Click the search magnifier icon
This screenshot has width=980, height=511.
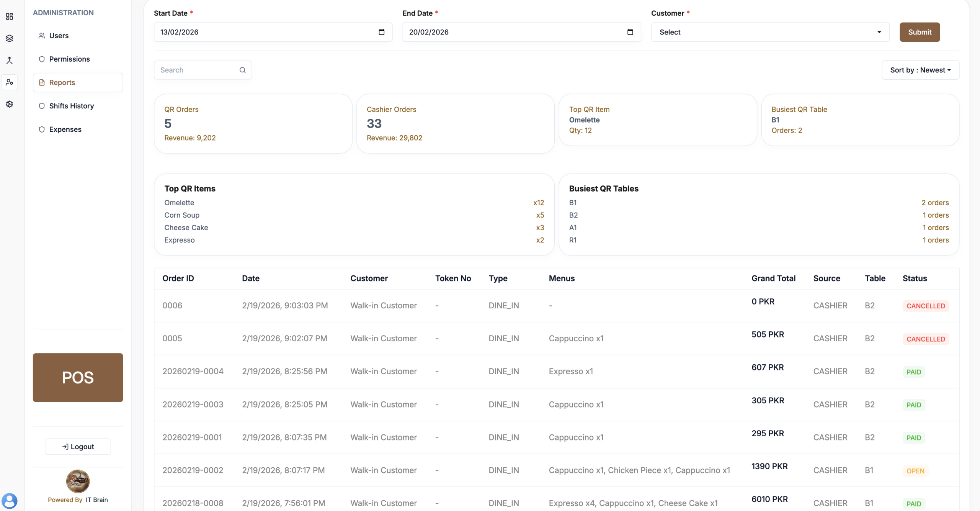click(x=242, y=70)
